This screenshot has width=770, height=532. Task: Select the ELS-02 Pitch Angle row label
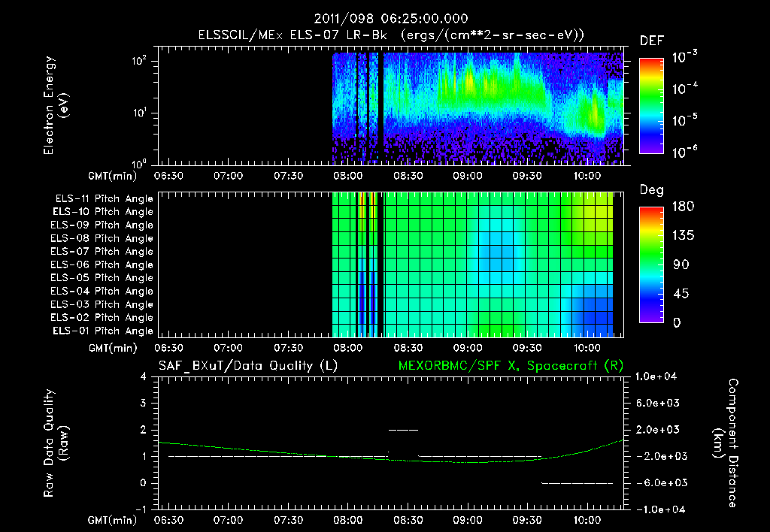click(102, 318)
